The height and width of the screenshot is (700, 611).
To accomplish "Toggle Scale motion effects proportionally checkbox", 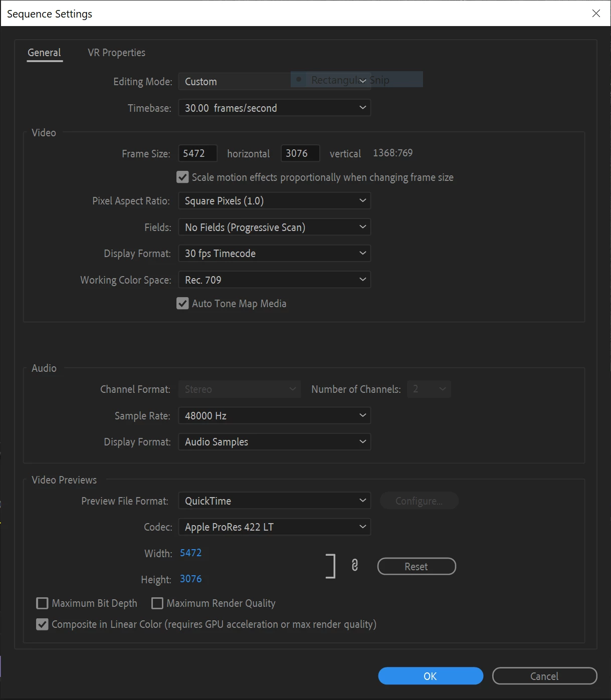I will (182, 177).
